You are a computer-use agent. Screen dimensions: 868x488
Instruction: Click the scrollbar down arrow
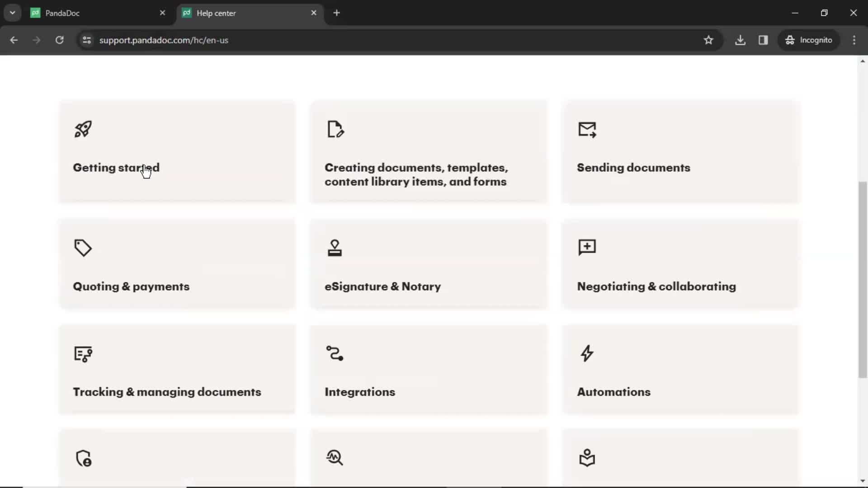pyautogui.click(x=863, y=482)
